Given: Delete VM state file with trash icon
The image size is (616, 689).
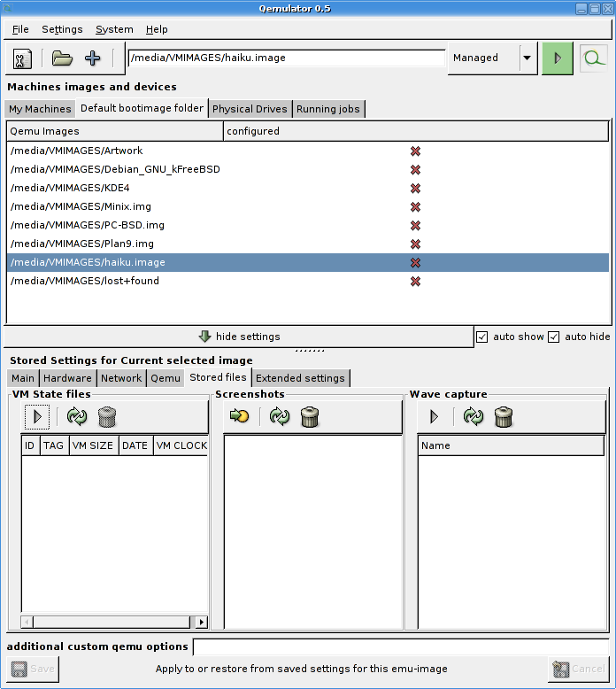Looking at the screenshot, I should click(107, 416).
